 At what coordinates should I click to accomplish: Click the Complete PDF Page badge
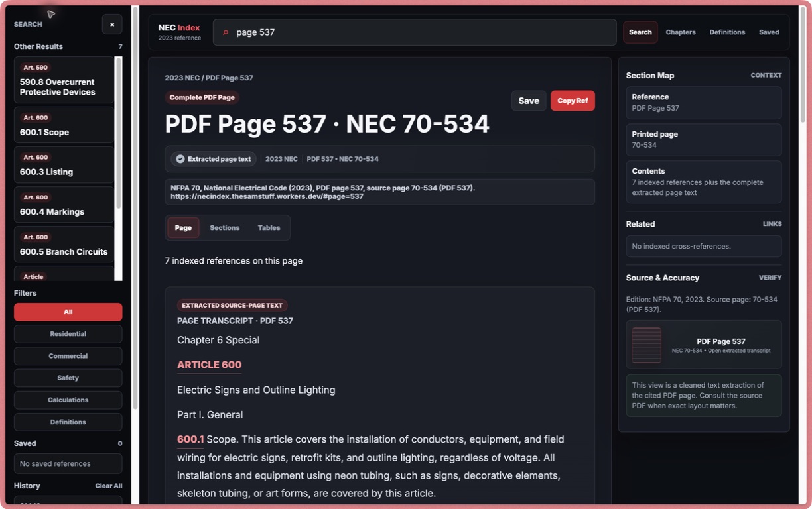click(x=202, y=97)
